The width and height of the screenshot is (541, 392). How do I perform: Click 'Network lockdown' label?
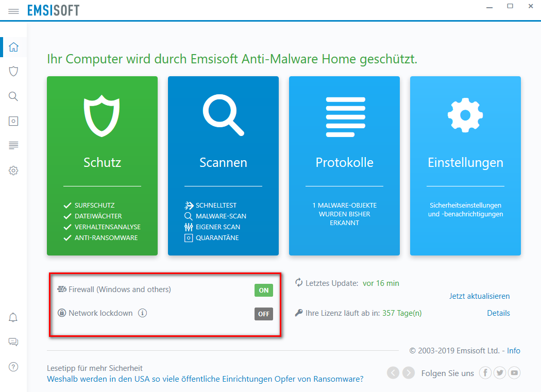pos(100,313)
